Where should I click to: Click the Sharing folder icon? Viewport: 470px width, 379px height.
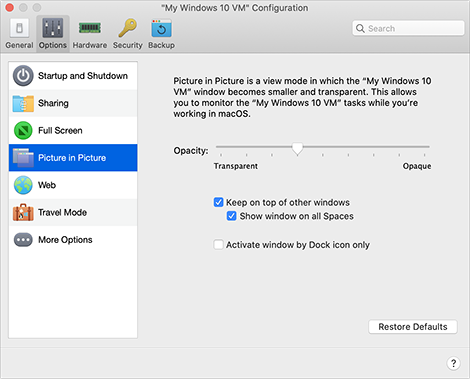[23, 103]
